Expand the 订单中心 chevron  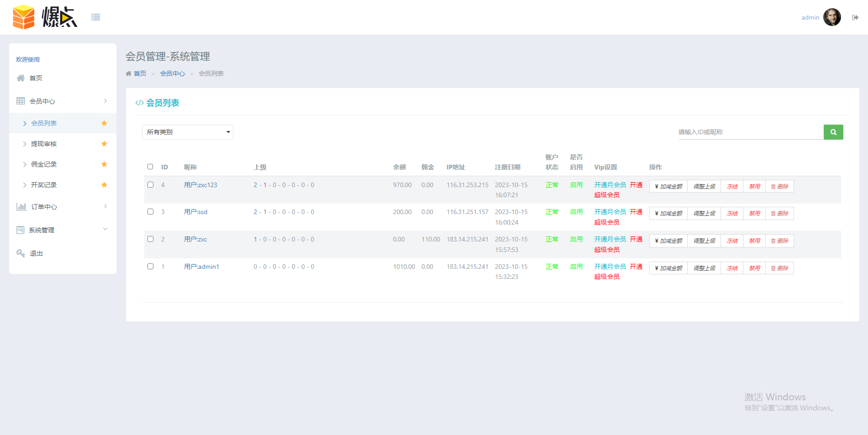click(x=105, y=206)
